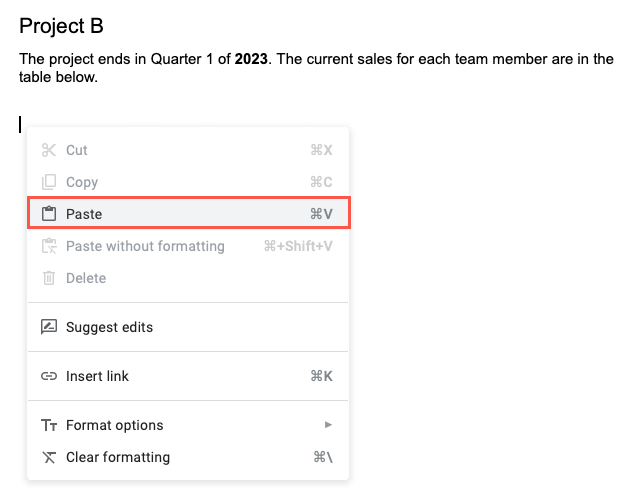Click the bold "2023" in the paragraph
This screenshot has width=625, height=488.
coord(251,59)
